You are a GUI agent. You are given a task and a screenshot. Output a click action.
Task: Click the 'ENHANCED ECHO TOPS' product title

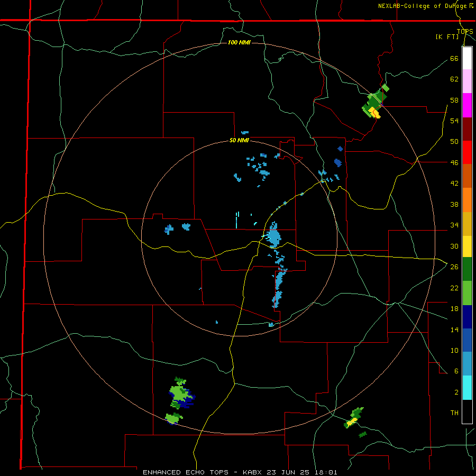[x=186, y=472]
